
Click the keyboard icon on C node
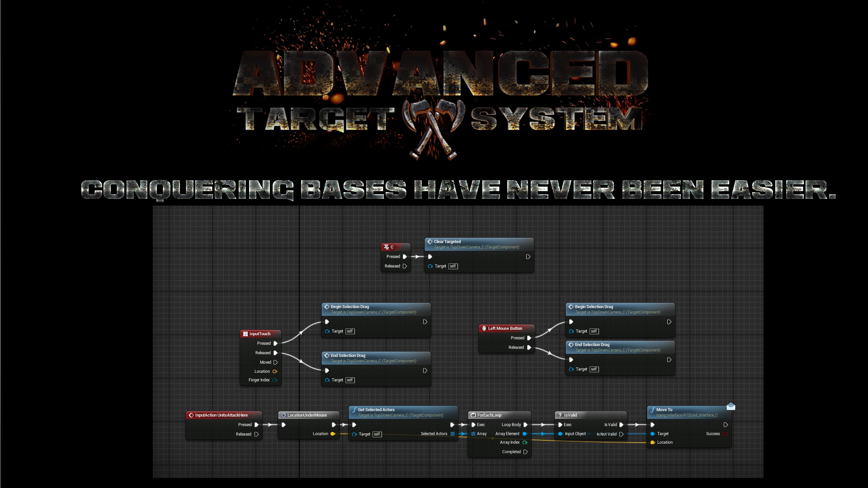pos(386,247)
